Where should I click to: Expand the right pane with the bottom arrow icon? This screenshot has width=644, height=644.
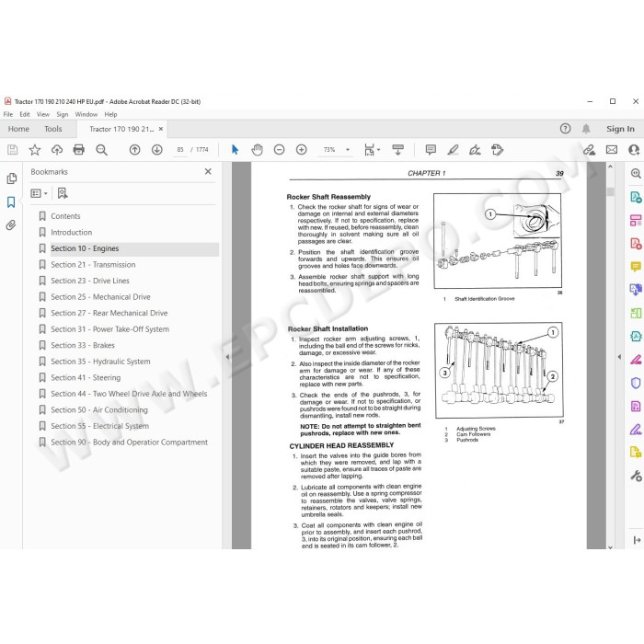tap(637, 540)
